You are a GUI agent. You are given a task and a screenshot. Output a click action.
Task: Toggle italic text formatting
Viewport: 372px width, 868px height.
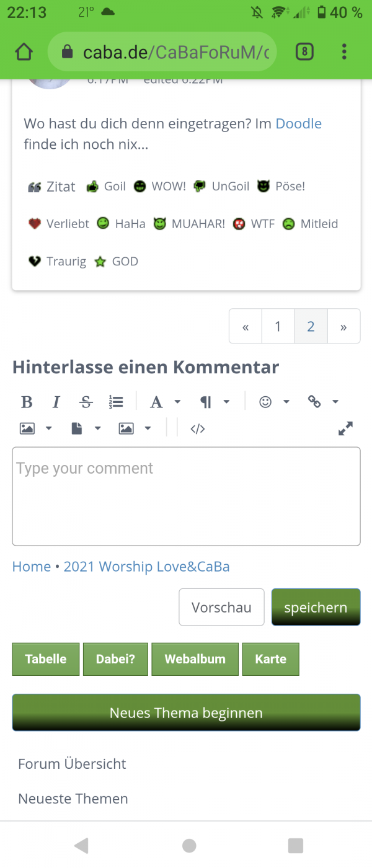(x=56, y=402)
